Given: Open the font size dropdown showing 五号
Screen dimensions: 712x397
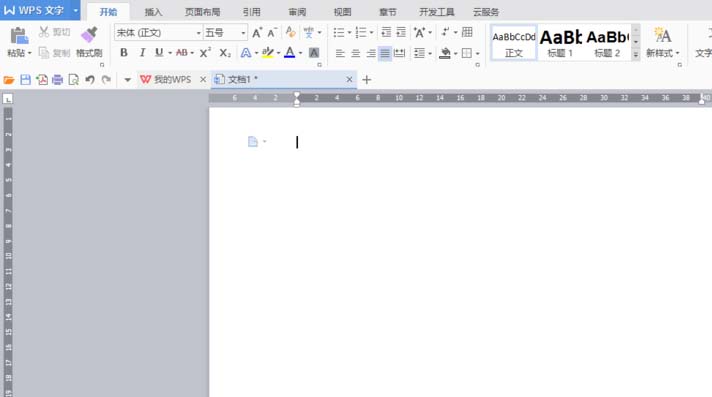Looking at the screenshot, I should (x=243, y=33).
